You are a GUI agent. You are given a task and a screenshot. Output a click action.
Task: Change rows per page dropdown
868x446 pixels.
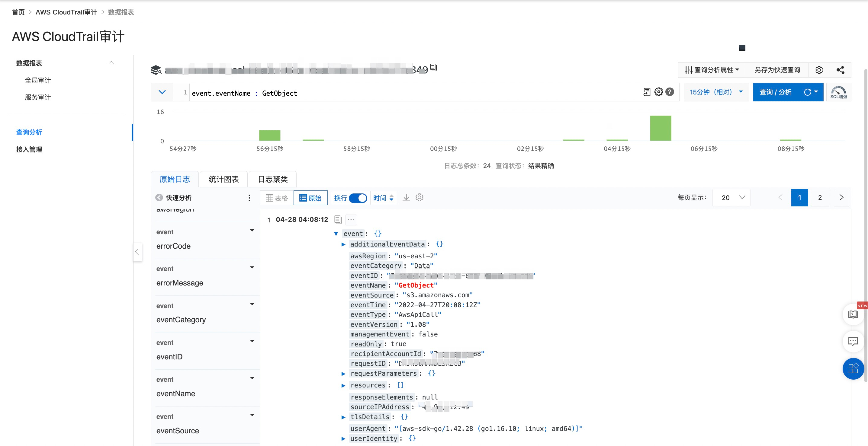point(731,198)
